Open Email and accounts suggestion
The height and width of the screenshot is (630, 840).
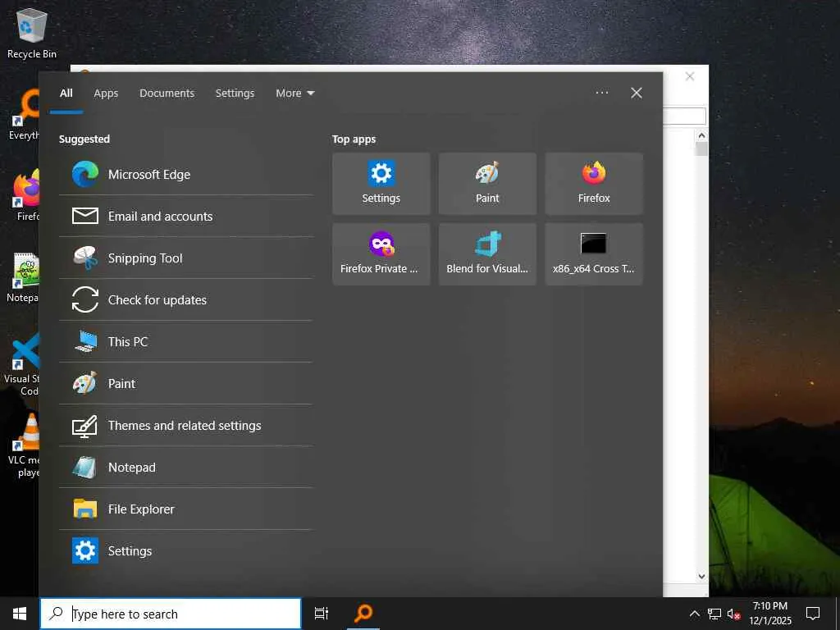click(185, 216)
